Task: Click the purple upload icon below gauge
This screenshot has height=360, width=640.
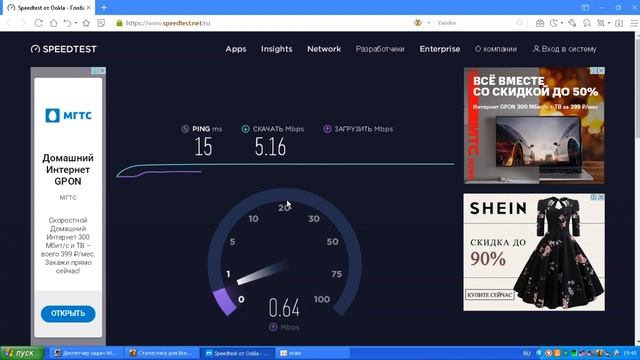Action: pos(273,327)
